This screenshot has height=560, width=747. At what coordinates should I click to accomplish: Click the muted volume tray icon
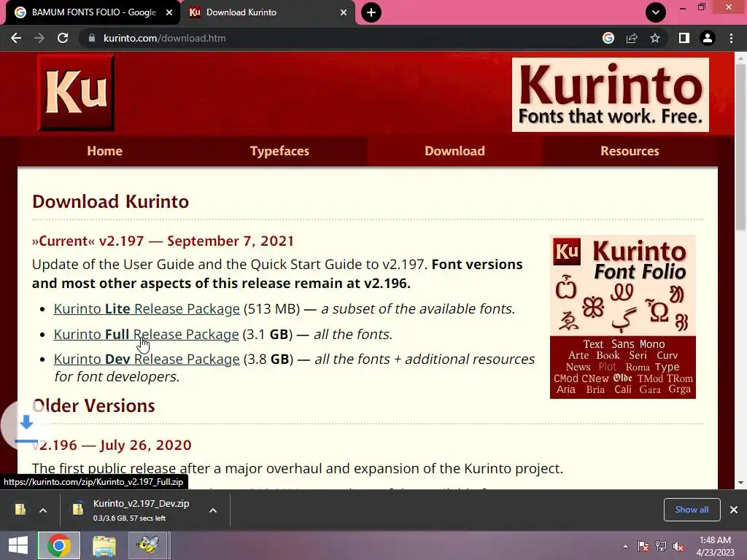point(678,546)
